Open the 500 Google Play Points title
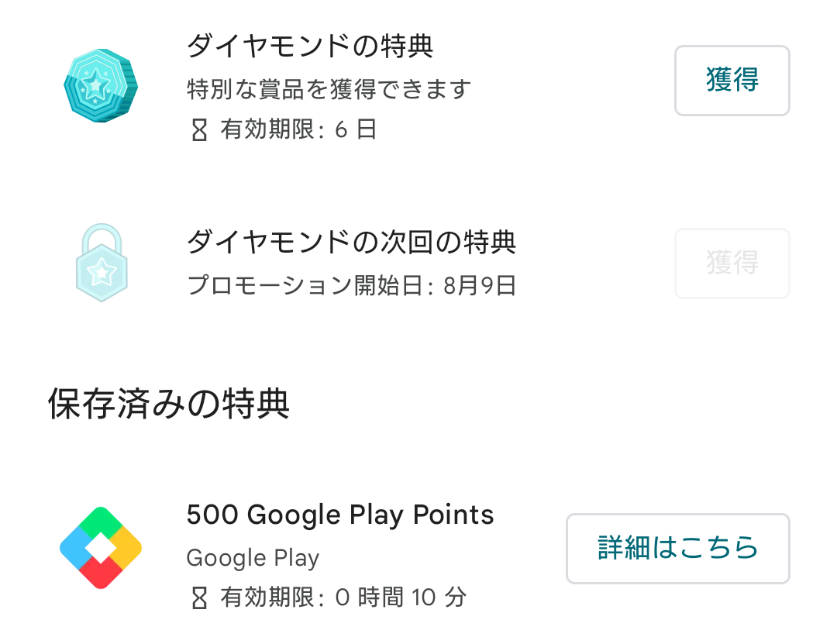This screenshot has height=644, width=837. click(x=340, y=515)
